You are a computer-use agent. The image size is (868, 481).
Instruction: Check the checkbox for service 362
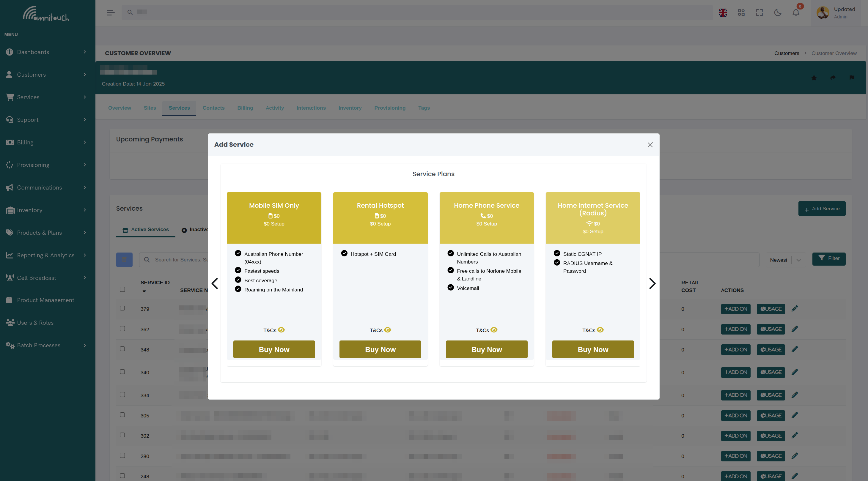click(122, 328)
